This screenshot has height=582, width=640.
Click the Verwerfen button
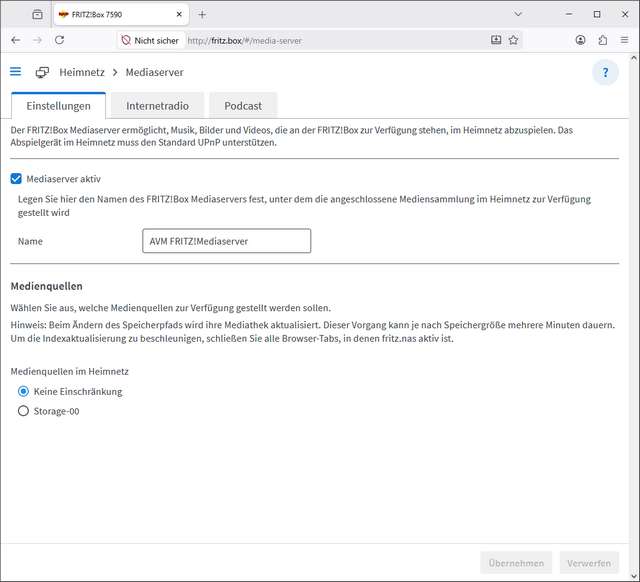(589, 563)
